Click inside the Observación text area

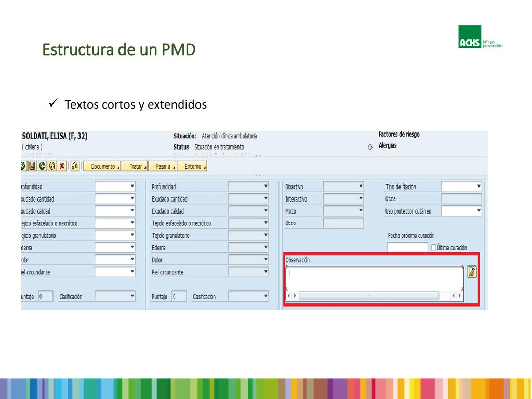(x=375, y=279)
